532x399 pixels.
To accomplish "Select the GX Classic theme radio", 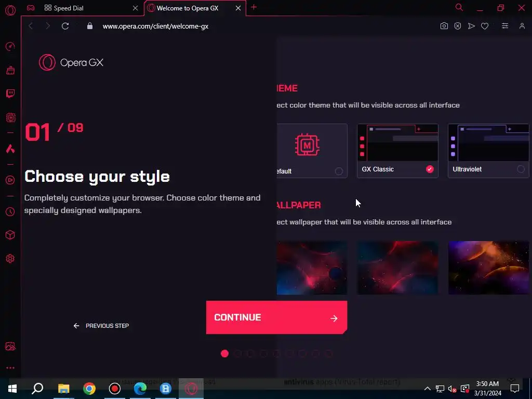I will (430, 169).
